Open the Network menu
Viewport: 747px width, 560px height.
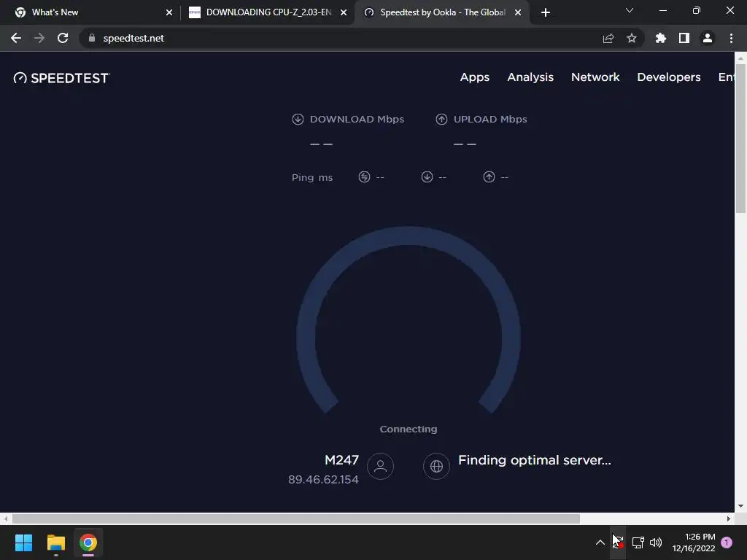(595, 77)
